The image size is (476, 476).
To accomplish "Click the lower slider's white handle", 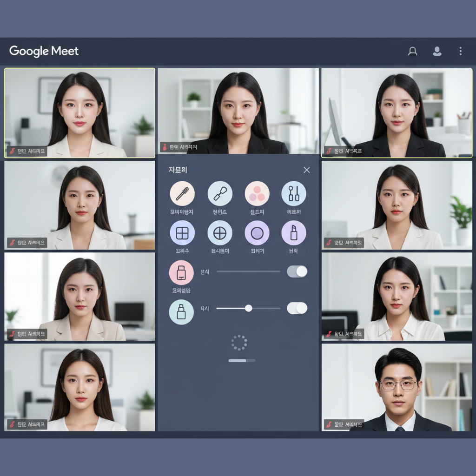I will (249, 308).
